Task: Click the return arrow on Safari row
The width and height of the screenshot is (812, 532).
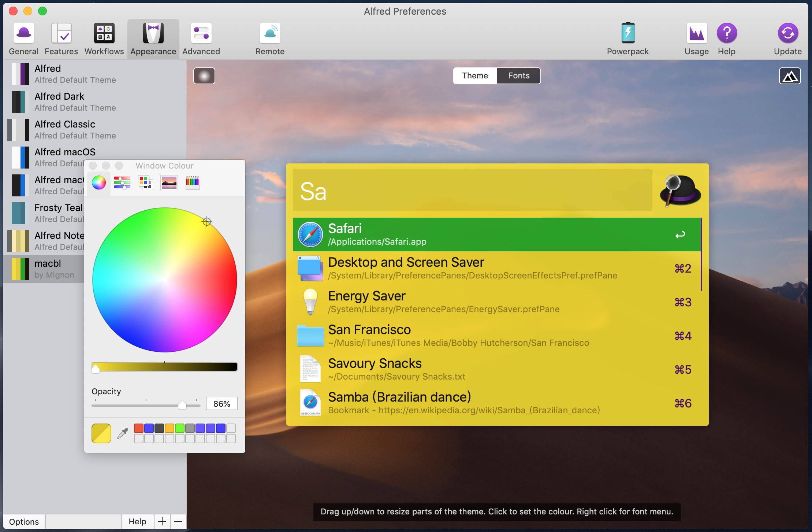Action: point(680,235)
